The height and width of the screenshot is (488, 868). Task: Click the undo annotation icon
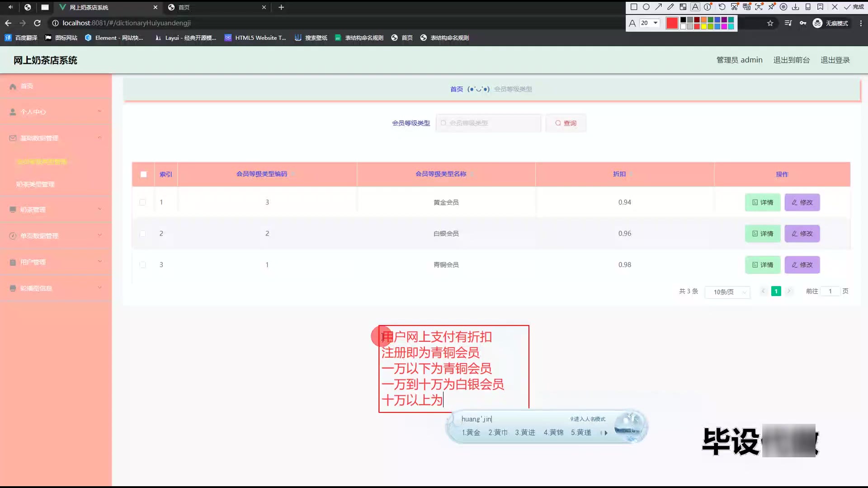722,7
